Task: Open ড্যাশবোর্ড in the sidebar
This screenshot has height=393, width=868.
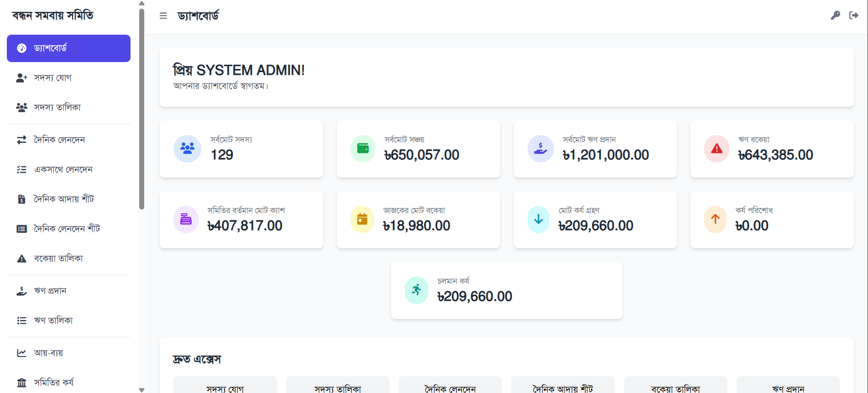Action: tap(68, 48)
